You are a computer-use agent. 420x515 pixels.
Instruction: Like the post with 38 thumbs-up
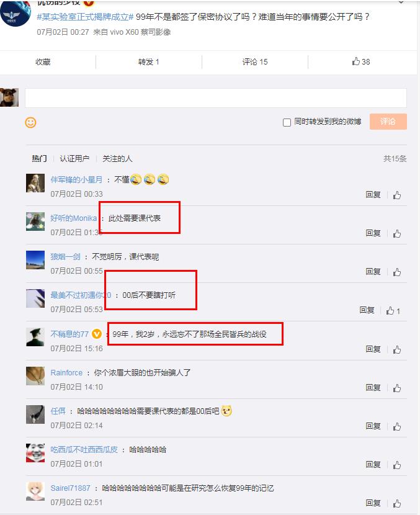tap(361, 61)
